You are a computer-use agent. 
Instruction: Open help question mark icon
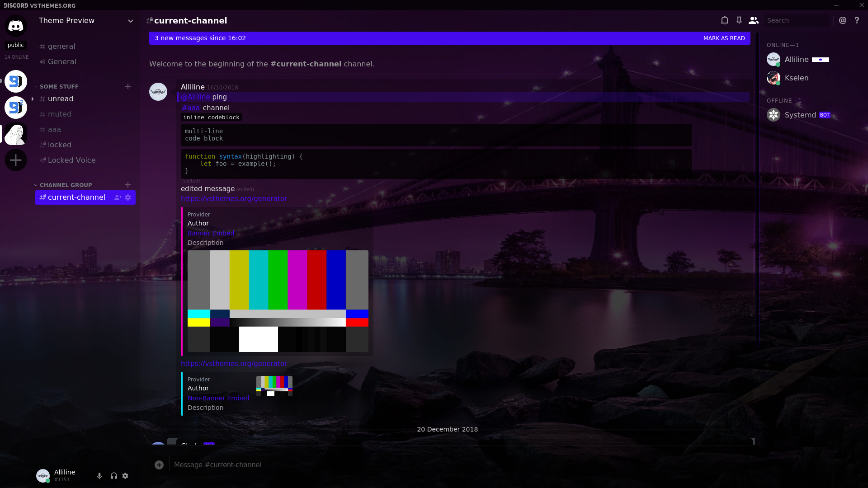[x=857, y=20]
